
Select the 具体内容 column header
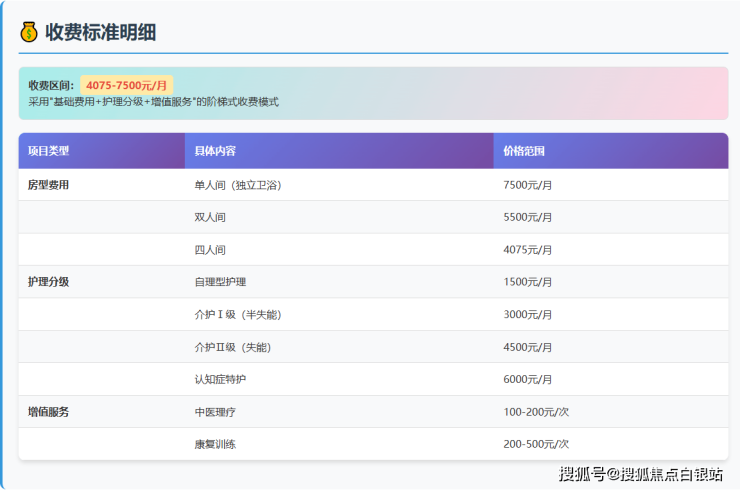coord(215,151)
